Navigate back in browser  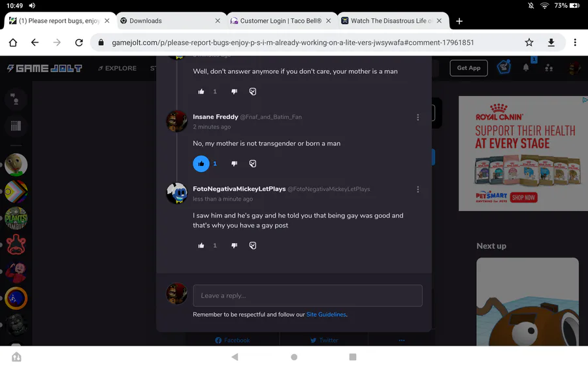[x=35, y=42]
